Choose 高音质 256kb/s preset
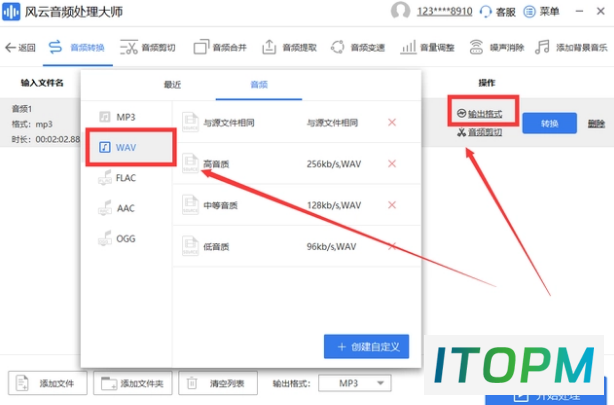Image resolution: width=614 pixels, height=405 pixels. pyautogui.click(x=296, y=164)
